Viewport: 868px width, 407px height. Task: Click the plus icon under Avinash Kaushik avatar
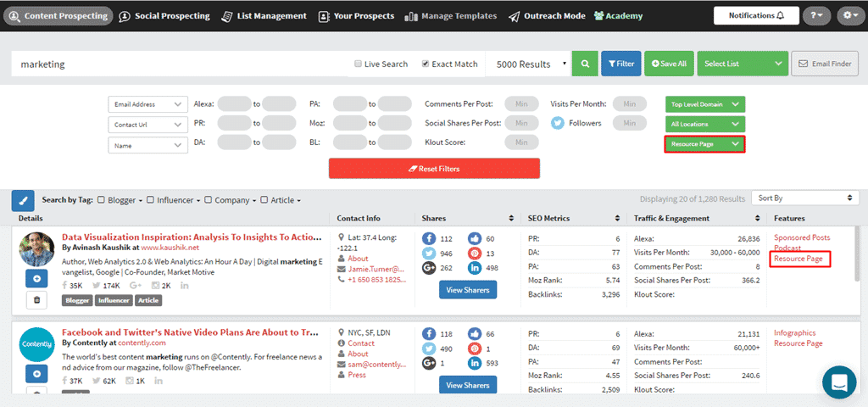pyautogui.click(x=38, y=279)
